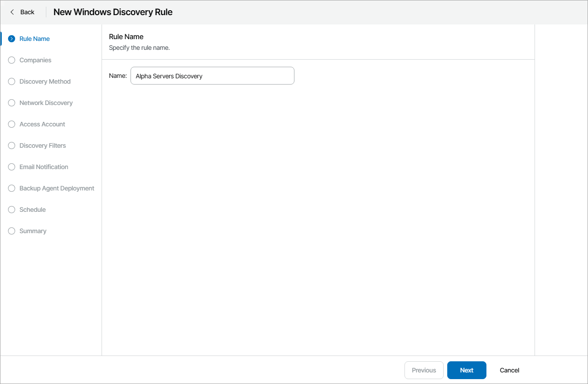Viewport: 588px width, 384px height.
Task: Click the Discovery Filters step circle
Action: 12,146
